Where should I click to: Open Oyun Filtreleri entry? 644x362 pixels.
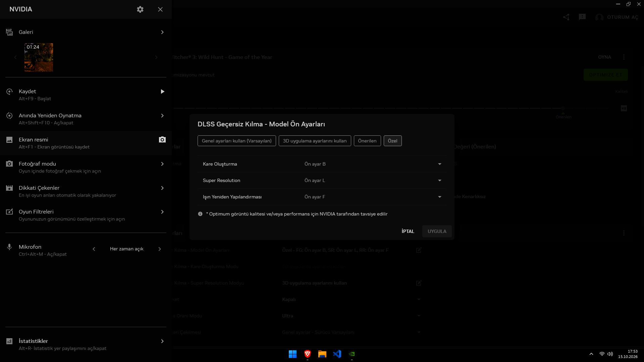pos(86,215)
